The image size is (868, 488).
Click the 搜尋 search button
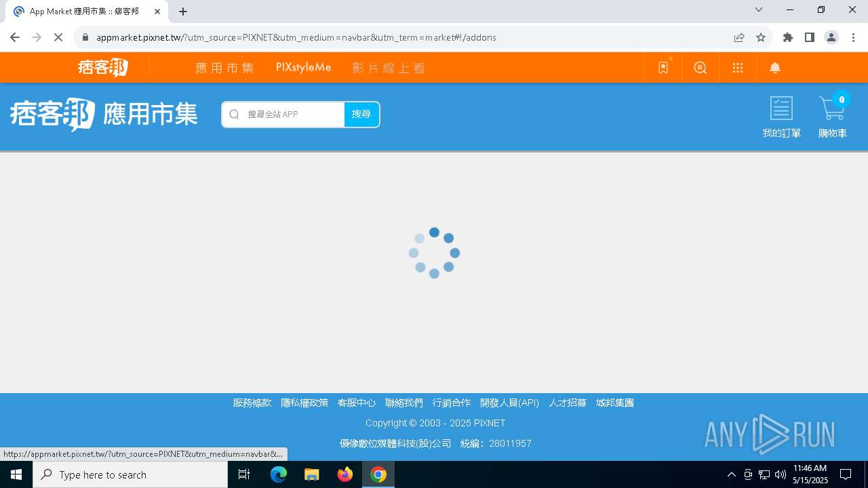[361, 115]
